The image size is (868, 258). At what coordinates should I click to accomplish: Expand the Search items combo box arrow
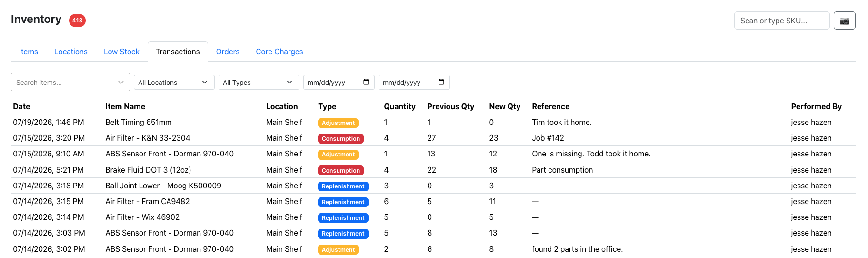121,82
